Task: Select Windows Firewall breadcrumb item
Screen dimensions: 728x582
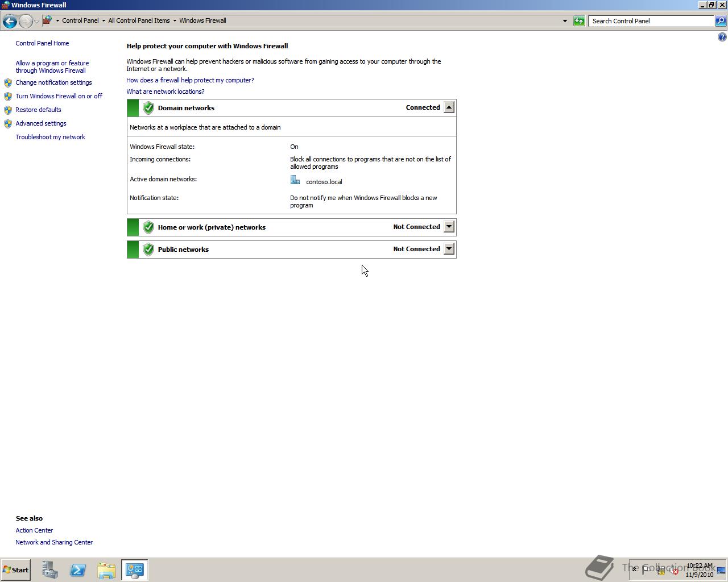Action: coord(202,20)
